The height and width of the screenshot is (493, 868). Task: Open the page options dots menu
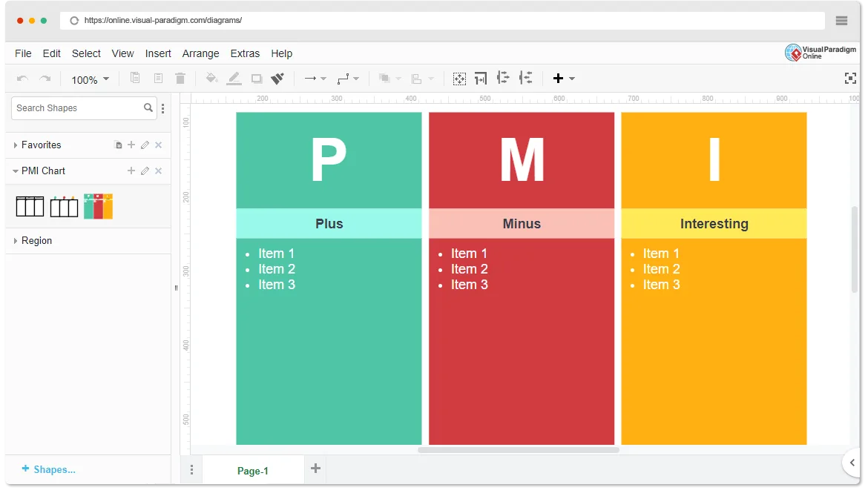coord(191,470)
